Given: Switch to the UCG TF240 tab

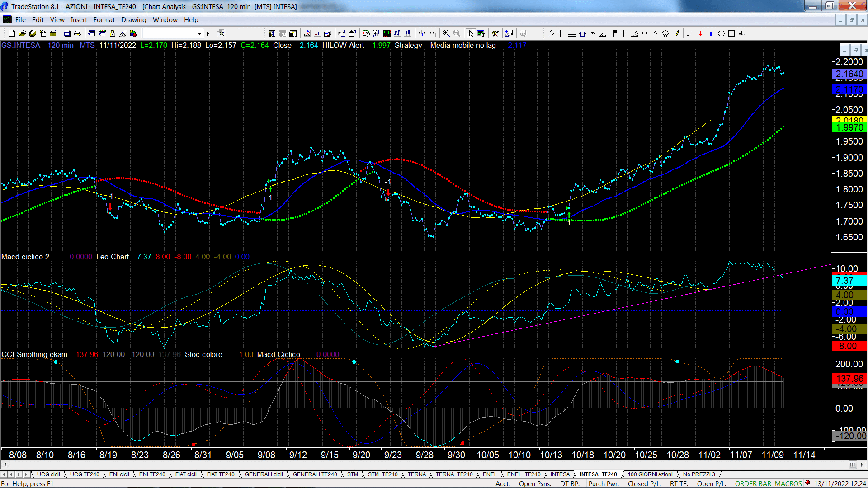Looking at the screenshot, I should 85,474.
